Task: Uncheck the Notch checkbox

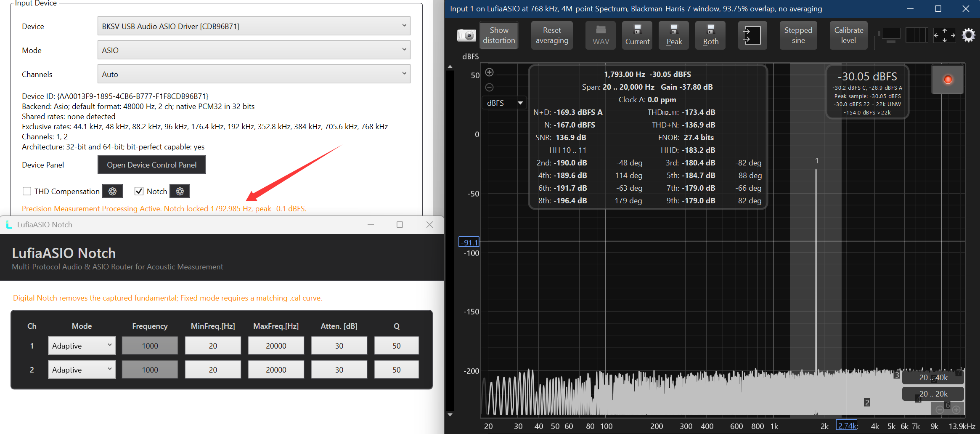Action: (x=139, y=192)
